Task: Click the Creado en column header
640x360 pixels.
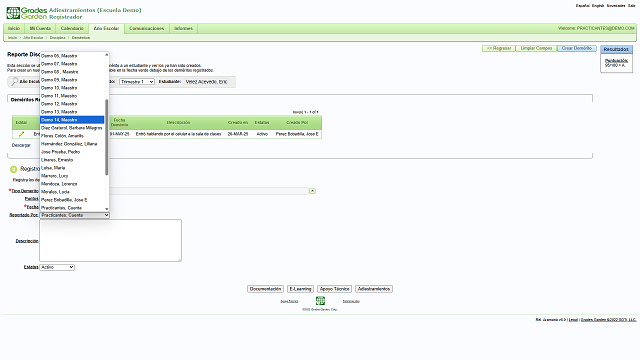Action: point(238,122)
